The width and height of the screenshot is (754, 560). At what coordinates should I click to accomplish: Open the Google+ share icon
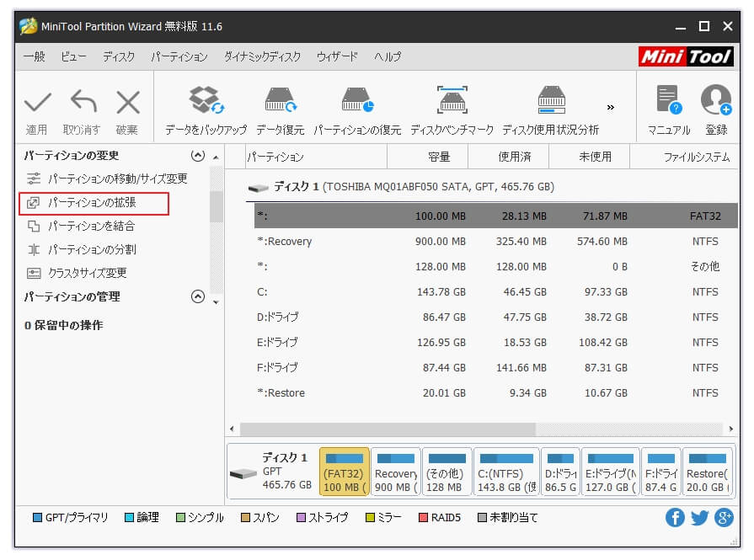(724, 518)
